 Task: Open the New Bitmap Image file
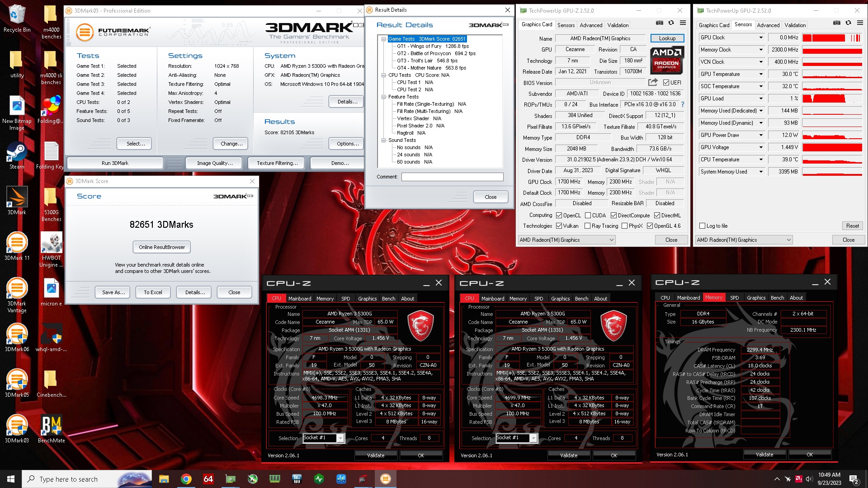tap(17, 113)
